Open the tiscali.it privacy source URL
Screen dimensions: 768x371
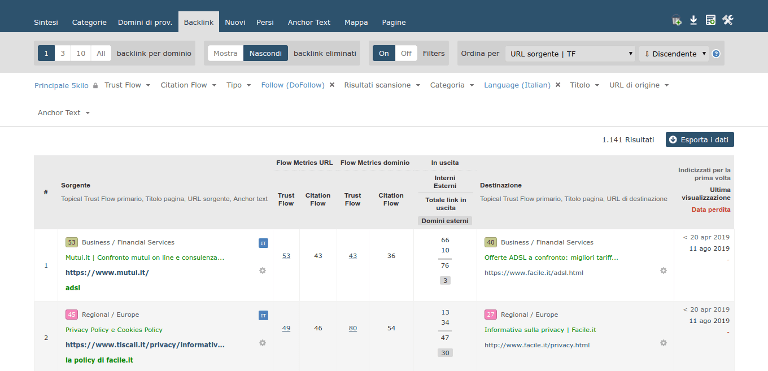coord(145,345)
